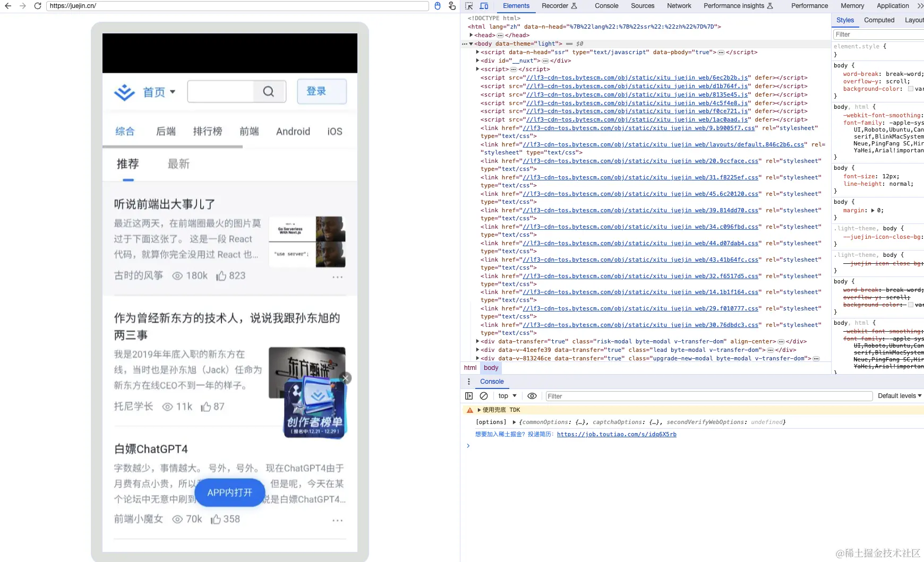
Task: Select the 排行榜 category tab
Action: click(208, 131)
